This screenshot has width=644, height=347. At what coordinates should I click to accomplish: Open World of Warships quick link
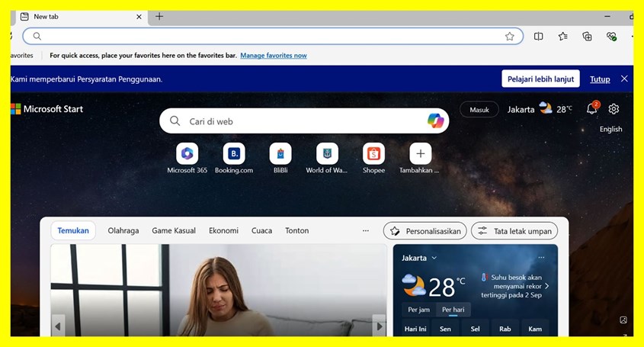pos(327,159)
